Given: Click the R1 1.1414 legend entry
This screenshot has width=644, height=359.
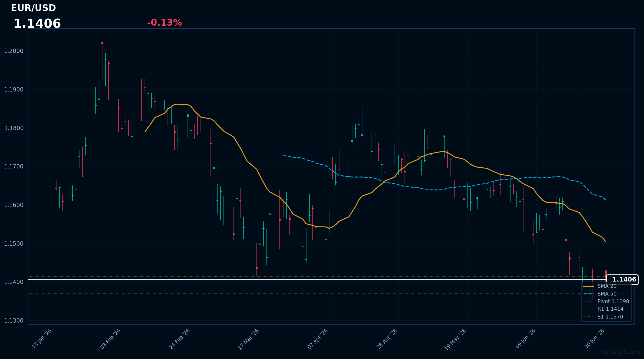Looking at the screenshot, I should [610, 309].
